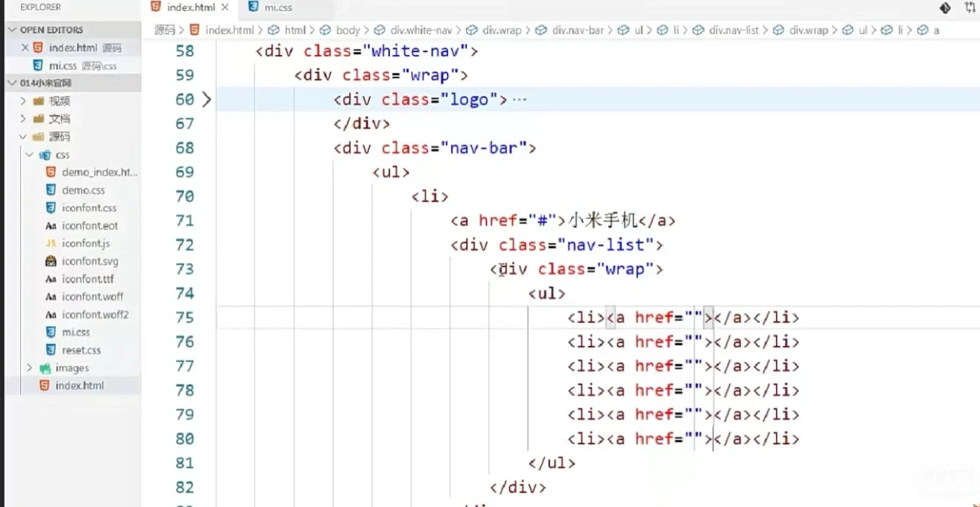Unfold the collapsed logo div on line 60

[206, 100]
